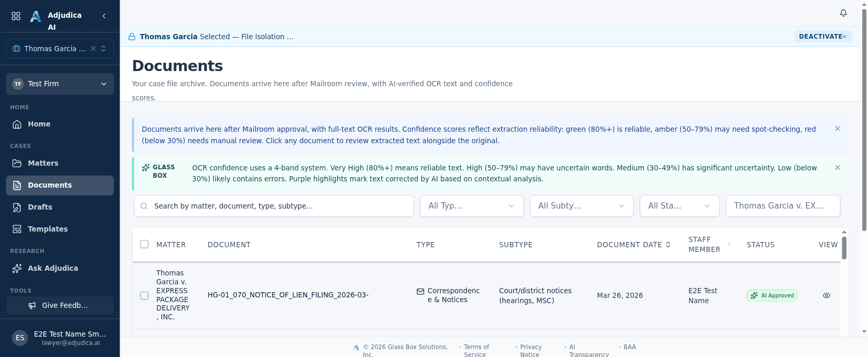Open the AI Transparency link
Viewport: 868px width, 357px height.
589,351
